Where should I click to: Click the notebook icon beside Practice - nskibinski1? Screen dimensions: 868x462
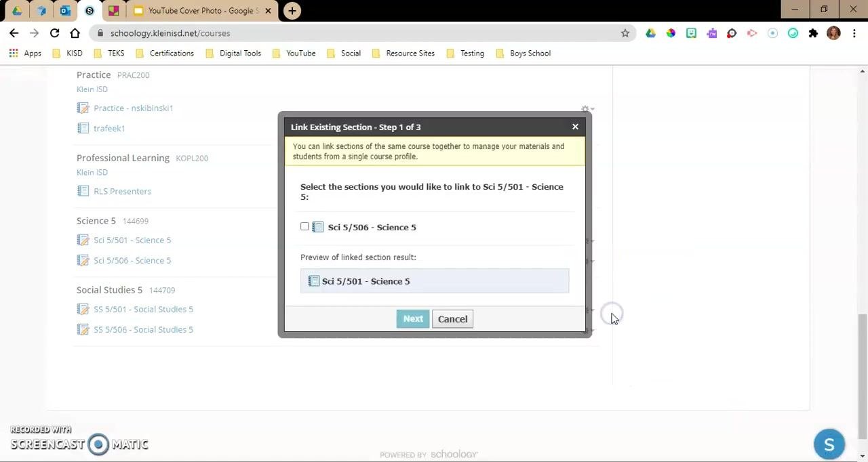click(83, 108)
